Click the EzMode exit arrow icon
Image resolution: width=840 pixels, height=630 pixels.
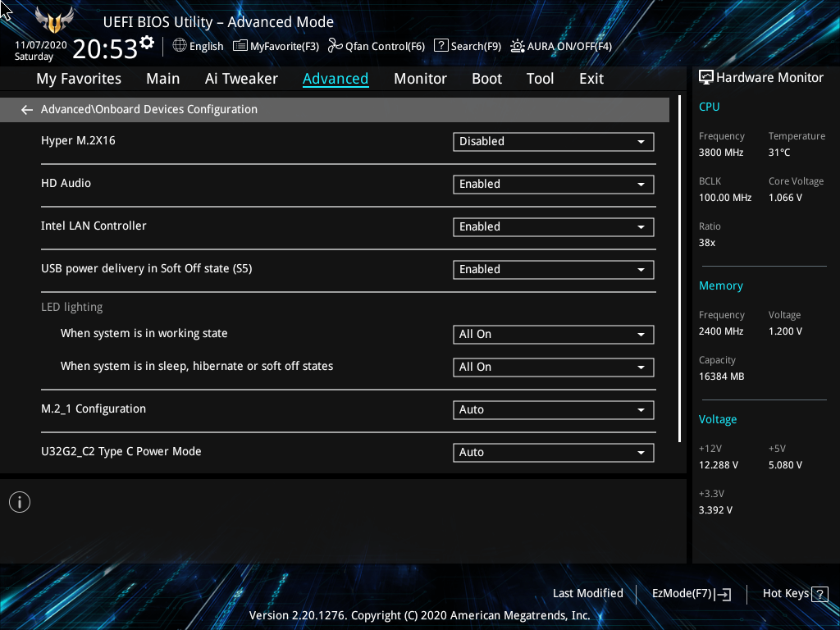click(x=724, y=594)
